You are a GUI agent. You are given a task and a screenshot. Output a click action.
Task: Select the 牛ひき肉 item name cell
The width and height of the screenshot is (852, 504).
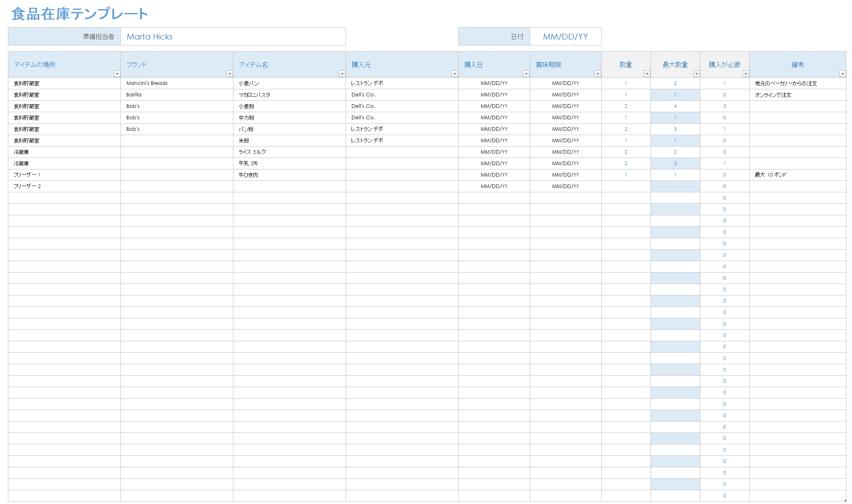point(290,175)
